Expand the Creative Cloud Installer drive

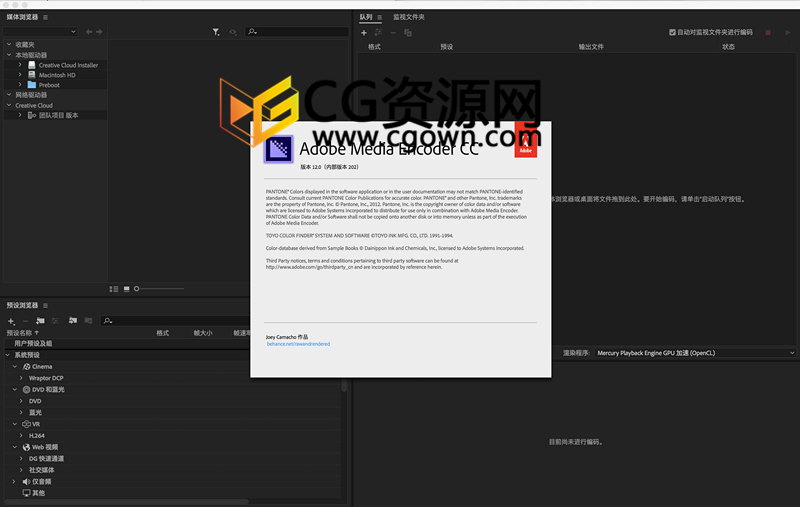click(20, 65)
